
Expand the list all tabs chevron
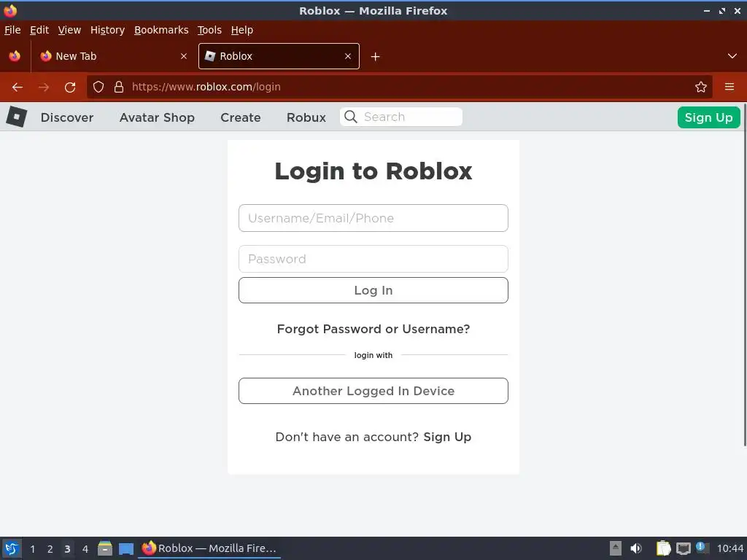732,56
